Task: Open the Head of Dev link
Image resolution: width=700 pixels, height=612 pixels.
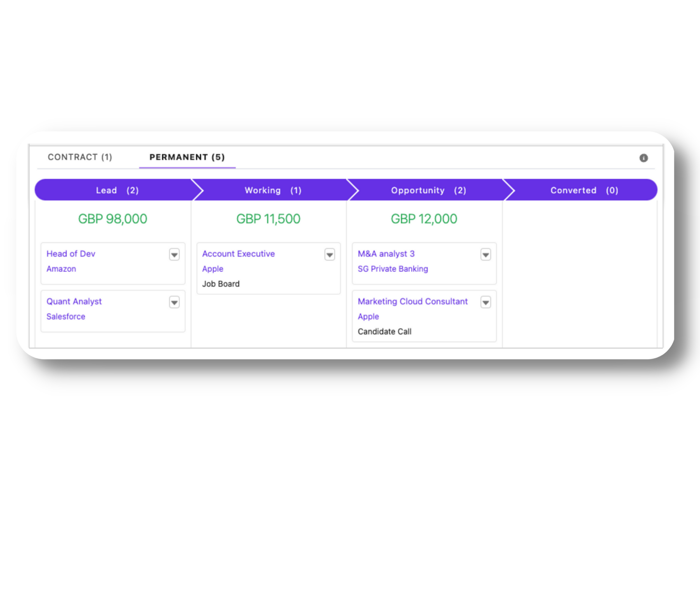Action: tap(71, 254)
